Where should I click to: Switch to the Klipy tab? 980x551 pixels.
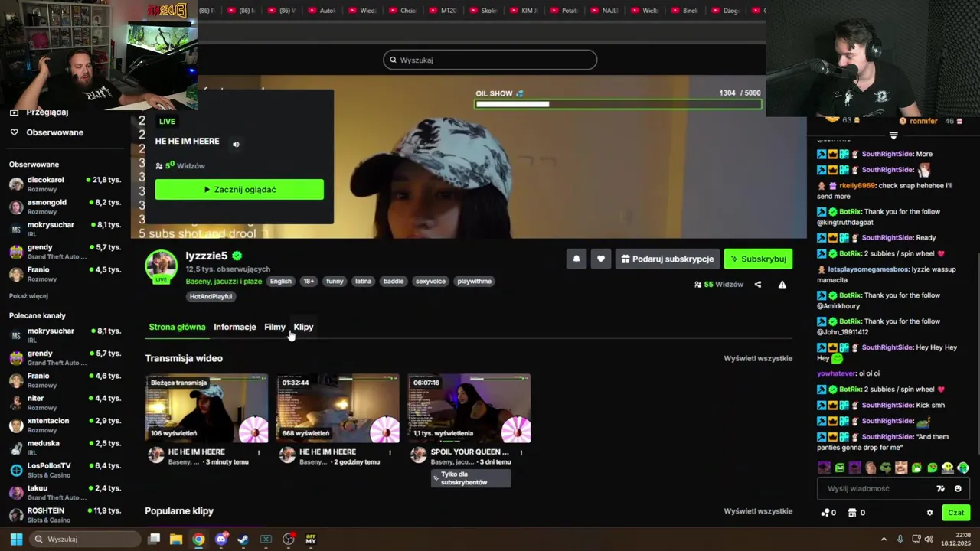(x=303, y=328)
